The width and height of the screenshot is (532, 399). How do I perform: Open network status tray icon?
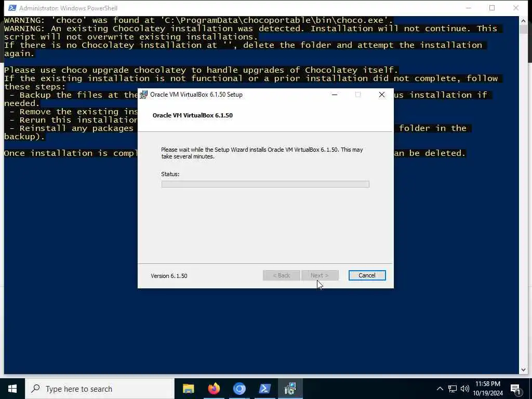tap(453, 389)
